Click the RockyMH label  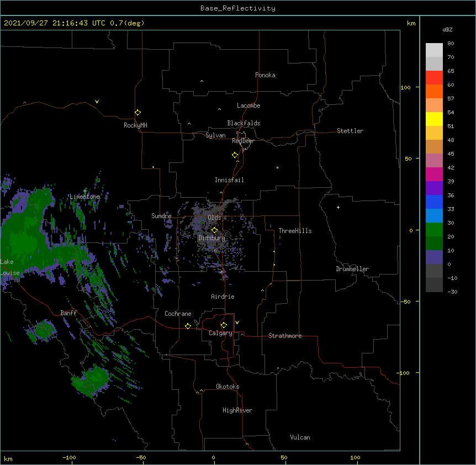click(135, 125)
